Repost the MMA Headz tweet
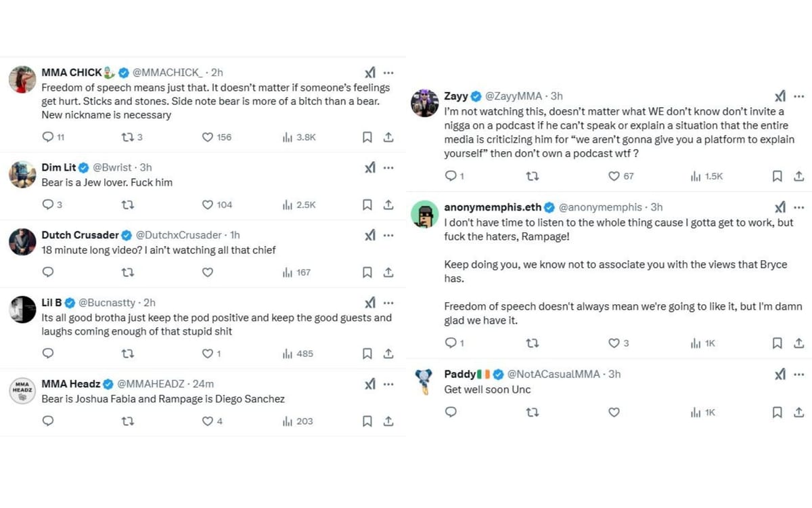 click(127, 421)
